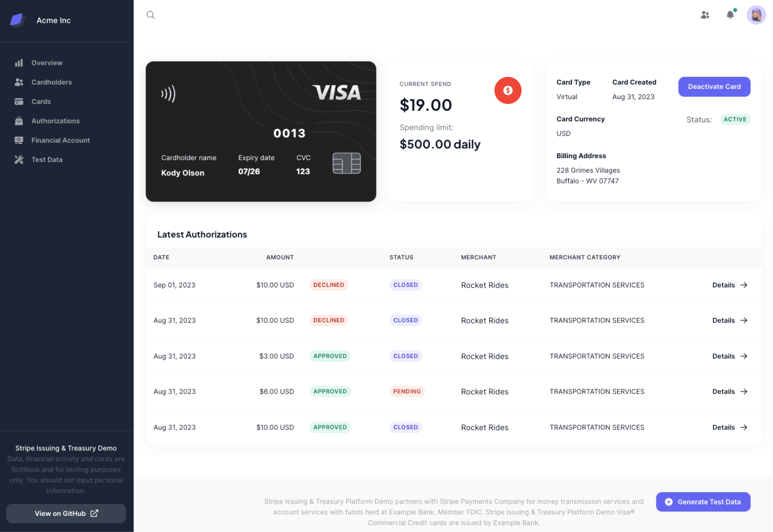Click the Financial Account sidebar icon
The image size is (773, 532).
[19, 140]
